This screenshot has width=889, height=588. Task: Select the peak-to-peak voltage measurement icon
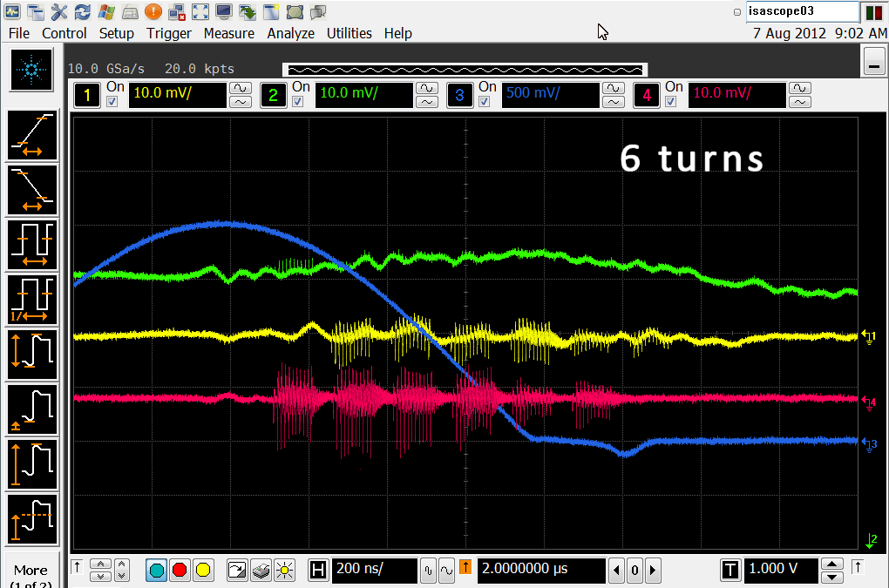tap(32, 354)
